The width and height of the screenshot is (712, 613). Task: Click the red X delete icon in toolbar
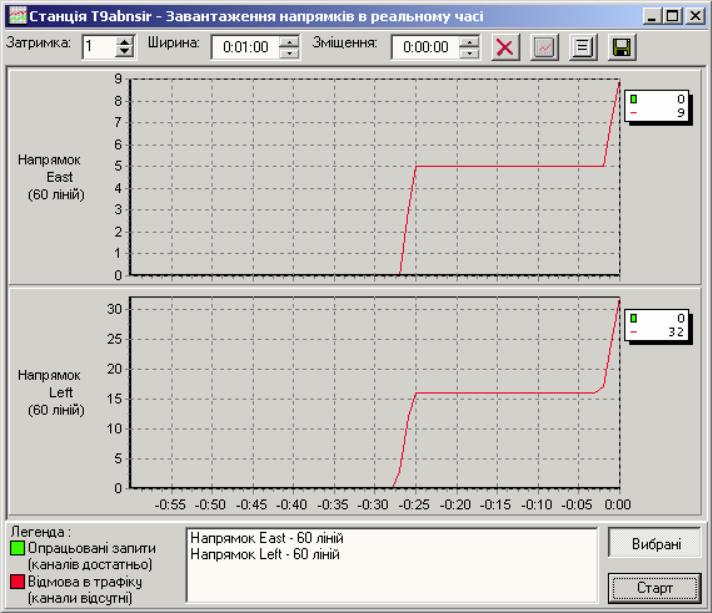pyautogui.click(x=504, y=47)
